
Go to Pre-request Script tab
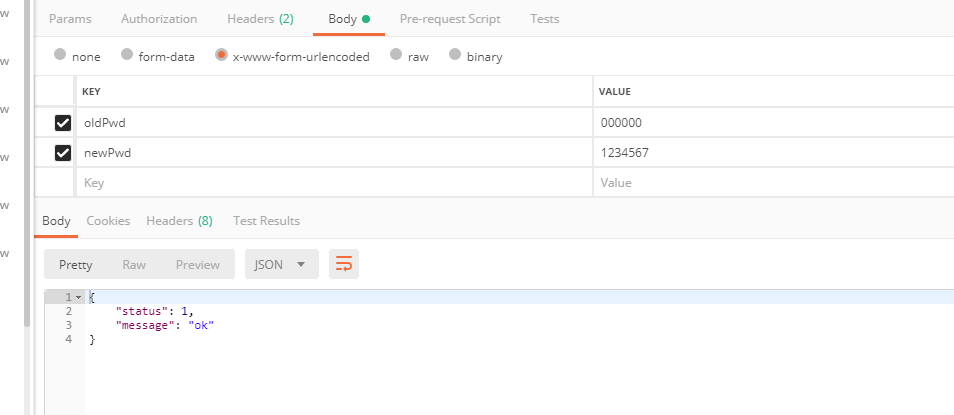coord(450,19)
